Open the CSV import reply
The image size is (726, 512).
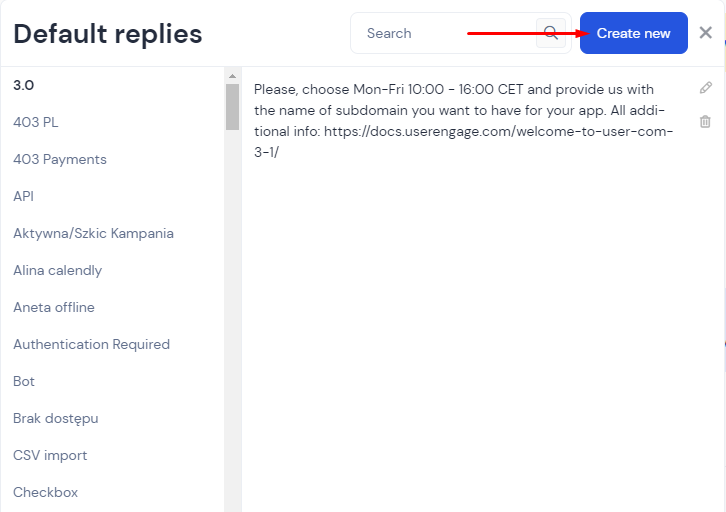[50, 456]
